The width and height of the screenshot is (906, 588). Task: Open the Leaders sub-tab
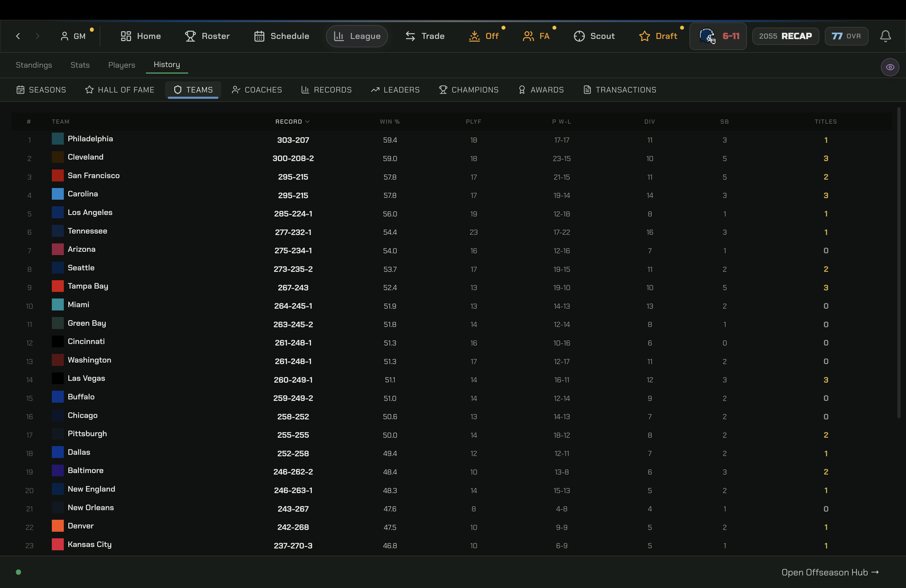[395, 90]
